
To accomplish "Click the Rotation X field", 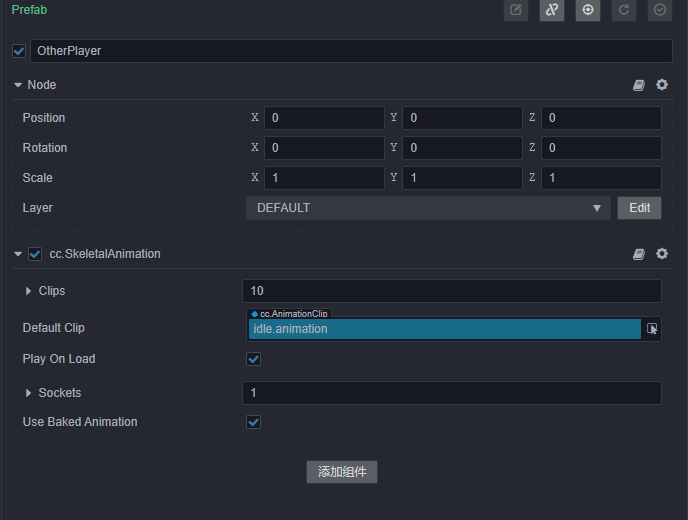I will point(324,147).
